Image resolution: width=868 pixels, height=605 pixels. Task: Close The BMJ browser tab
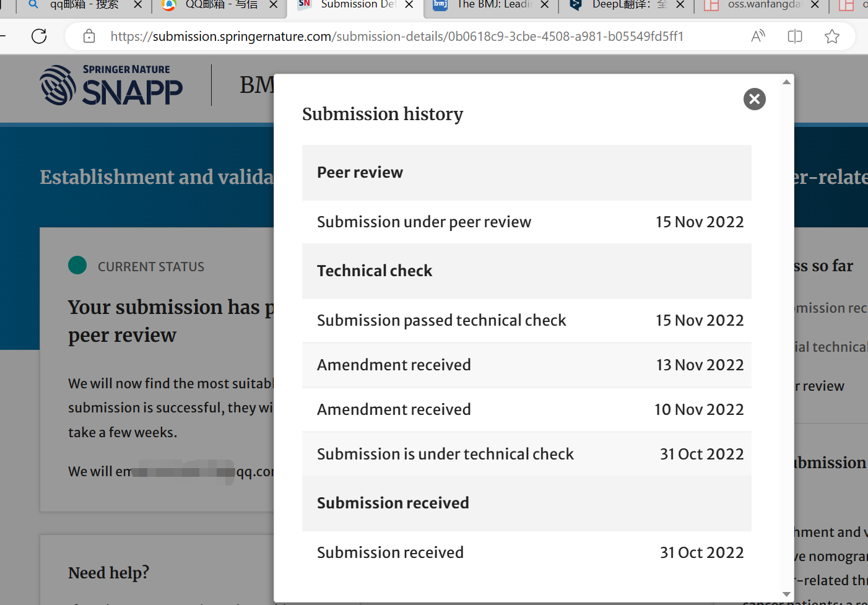[x=545, y=5]
